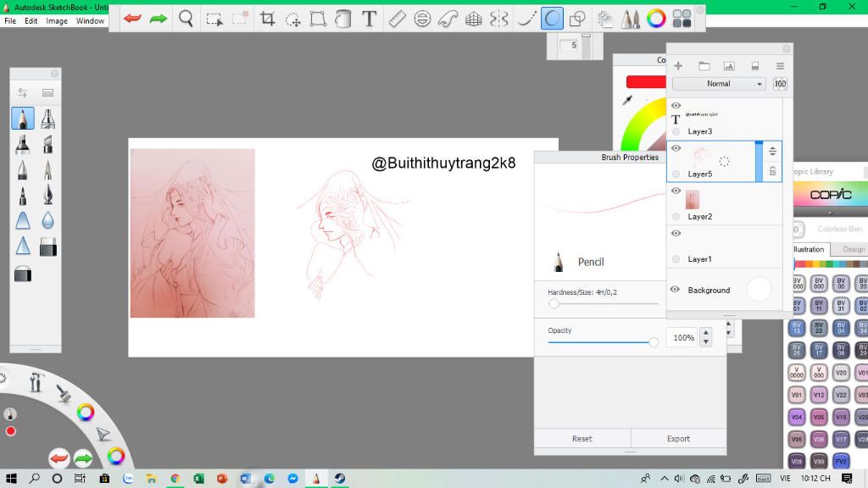Viewport: 868px width, 488px height.
Task: Select the Copic V12 marker swatch
Action: (819, 395)
